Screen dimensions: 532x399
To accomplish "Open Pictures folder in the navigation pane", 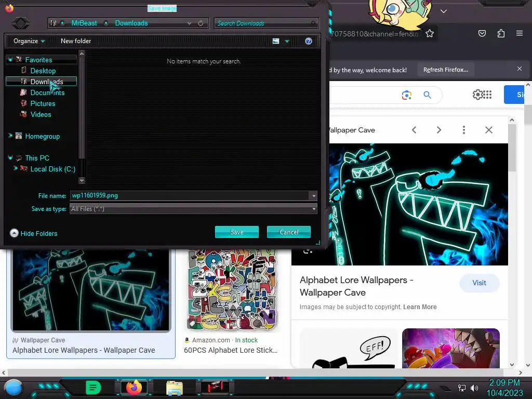I will pos(43,103).
